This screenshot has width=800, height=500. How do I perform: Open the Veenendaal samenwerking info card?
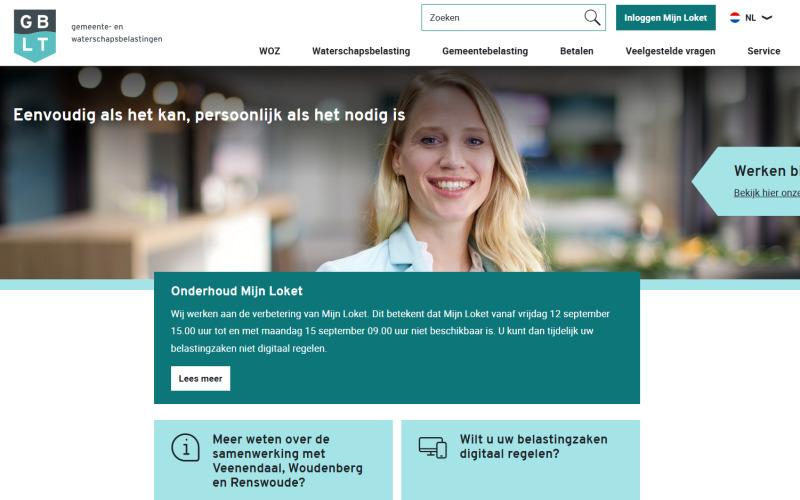[273, 460]
